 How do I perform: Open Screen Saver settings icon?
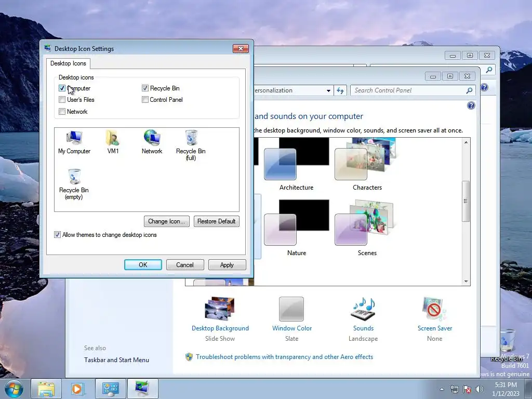pyautogui.click(x=434, y=309)
